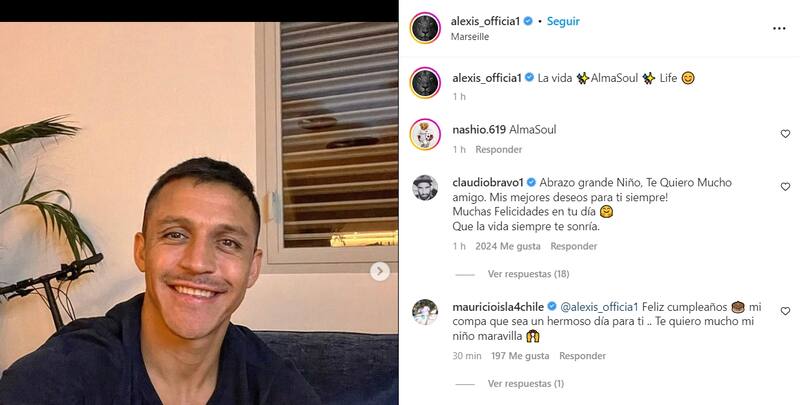Like claudiobravo1's comment with heart icon
This screenshot has height=405, width=800.
click(785, 187)
